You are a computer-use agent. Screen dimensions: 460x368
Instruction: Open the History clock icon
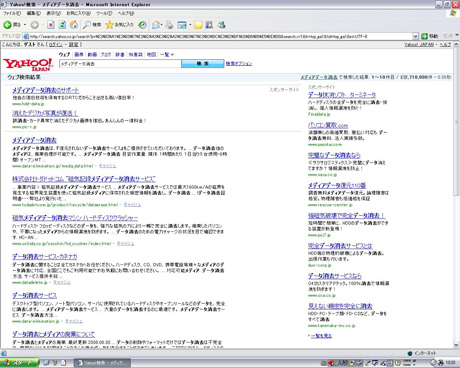[142, 25]
